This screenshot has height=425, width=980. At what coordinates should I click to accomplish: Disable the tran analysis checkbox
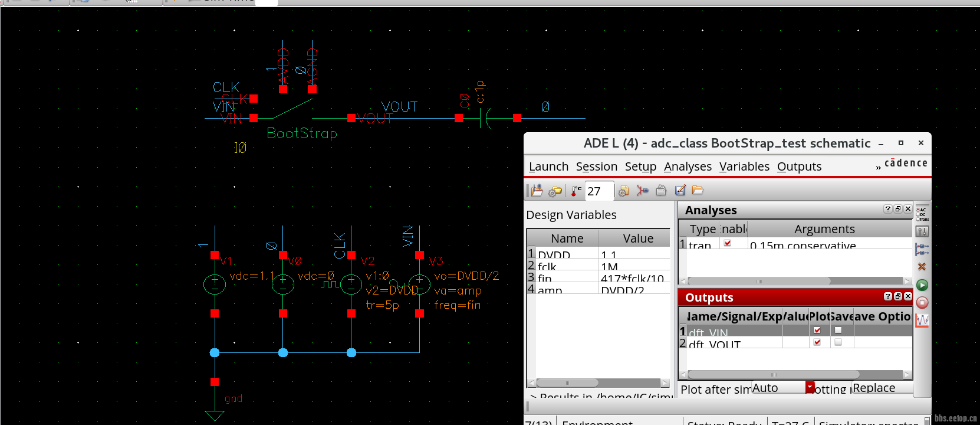[x=728, y=243]
